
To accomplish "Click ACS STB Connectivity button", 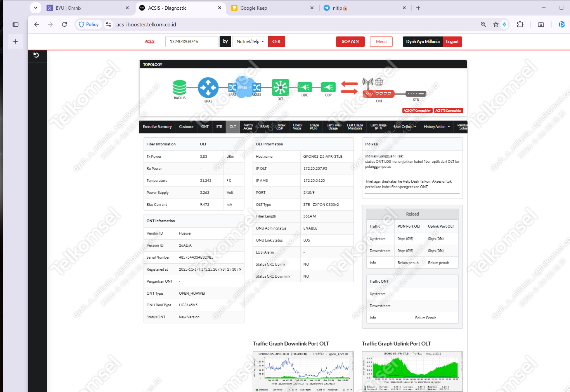I will point(449,111).
